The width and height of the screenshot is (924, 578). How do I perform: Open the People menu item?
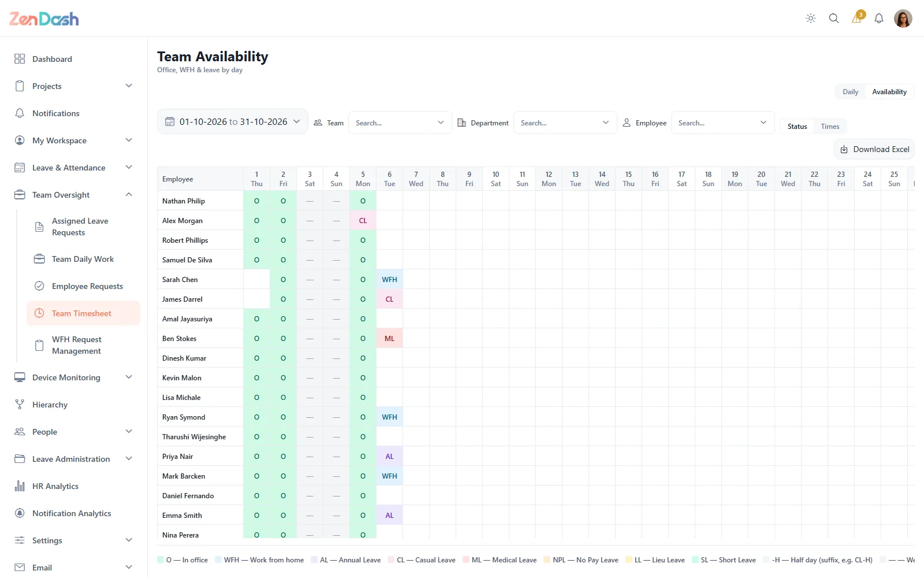[74, 432]
